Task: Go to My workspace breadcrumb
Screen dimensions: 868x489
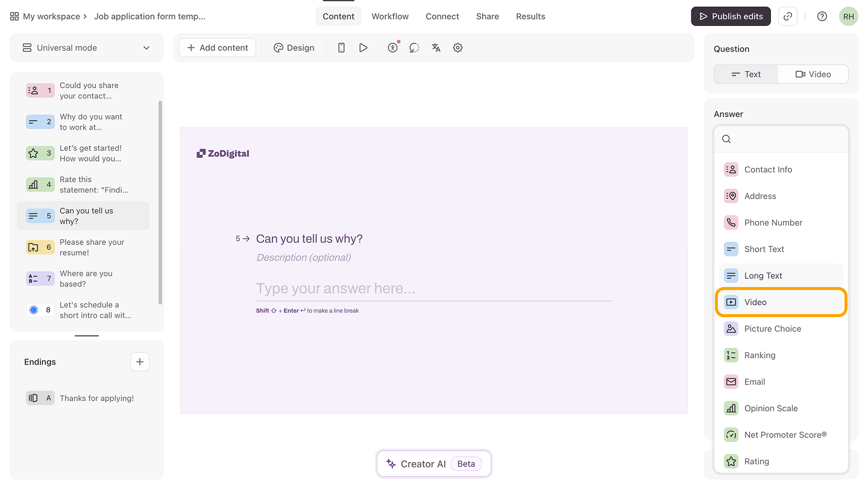Action: 51,16
